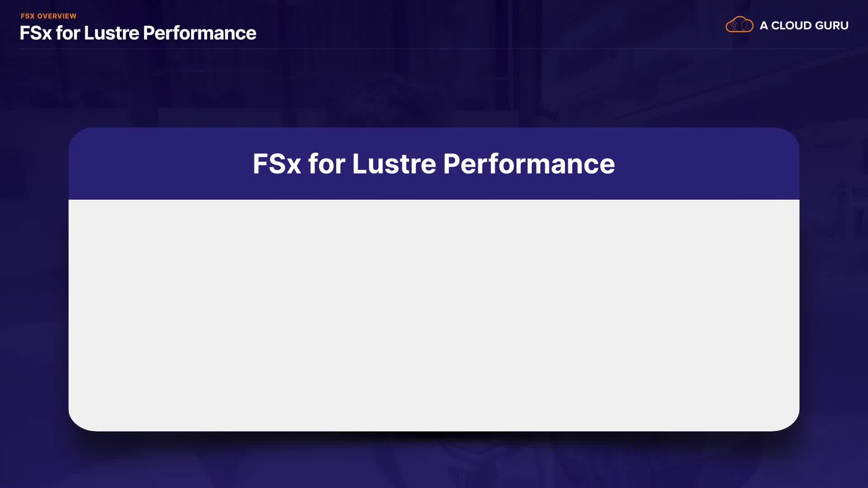Viewport: 868px width, 488px height.
Task: Click FSx in the center card heading
Action: (277, 164)
